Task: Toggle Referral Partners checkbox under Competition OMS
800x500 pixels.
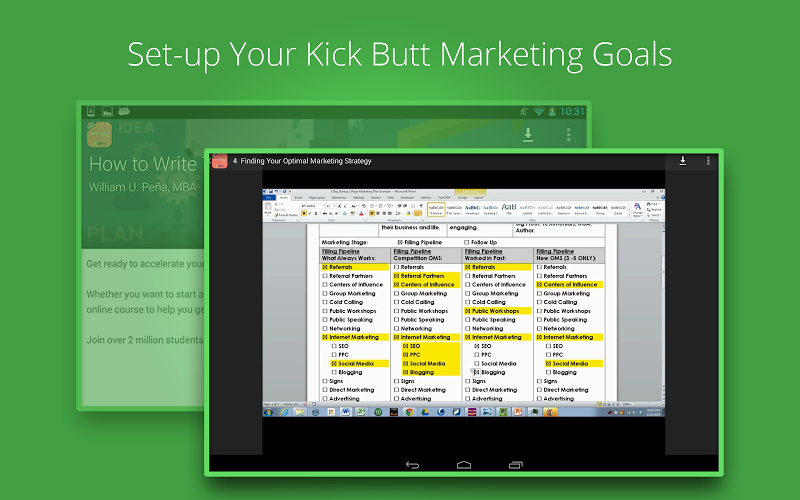Action: pos(396,276)
